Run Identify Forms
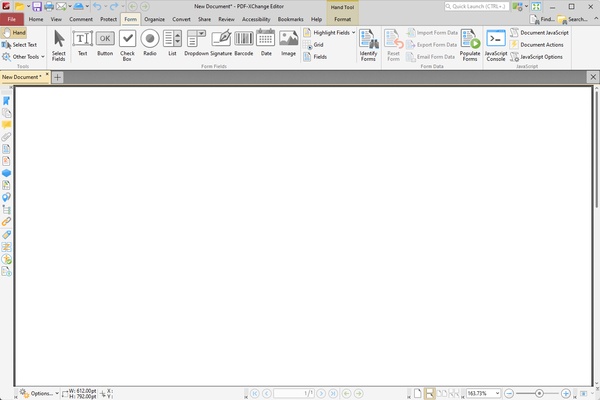 tap(368, 45)
